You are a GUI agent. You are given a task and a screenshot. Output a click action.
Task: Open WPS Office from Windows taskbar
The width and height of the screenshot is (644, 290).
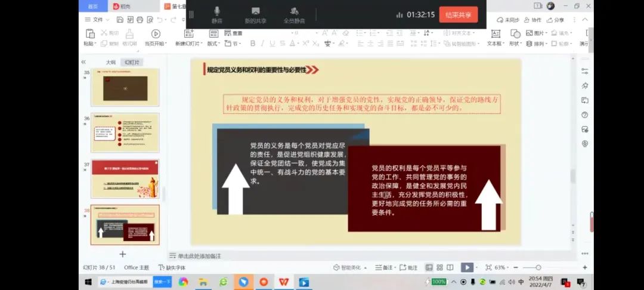tap(283, 282)
